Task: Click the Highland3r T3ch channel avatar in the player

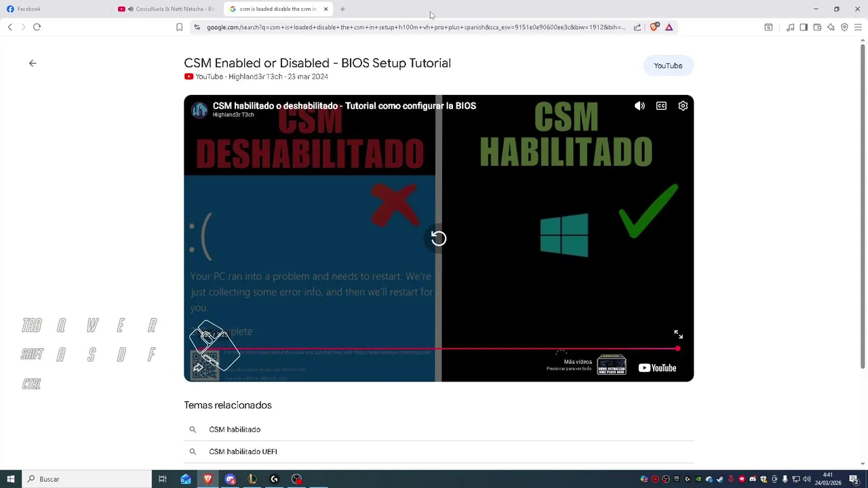Action: click(x=199, y=110)
